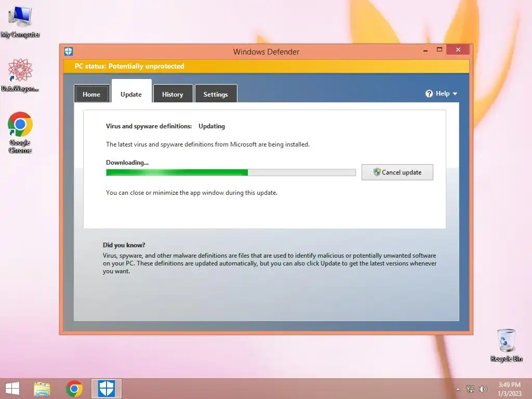
Task: Open the volume speaker icon
Action: (483, 389)
